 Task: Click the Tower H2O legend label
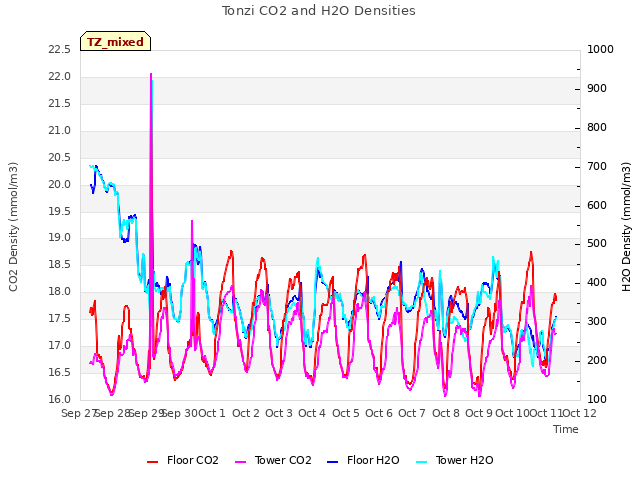464,460
